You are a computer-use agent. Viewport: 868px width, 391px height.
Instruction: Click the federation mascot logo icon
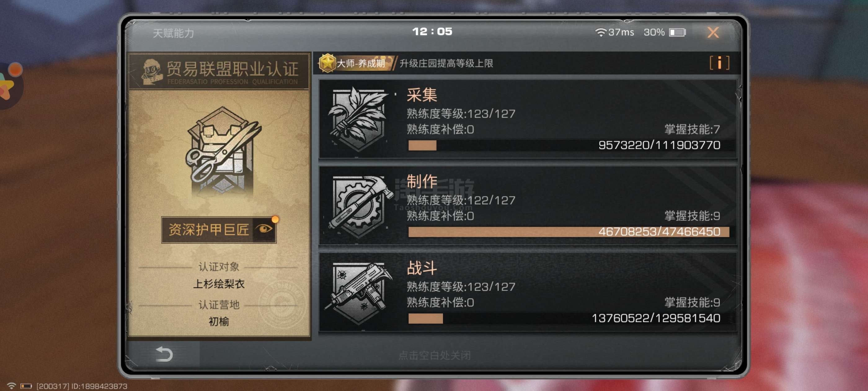coord(152,71)
